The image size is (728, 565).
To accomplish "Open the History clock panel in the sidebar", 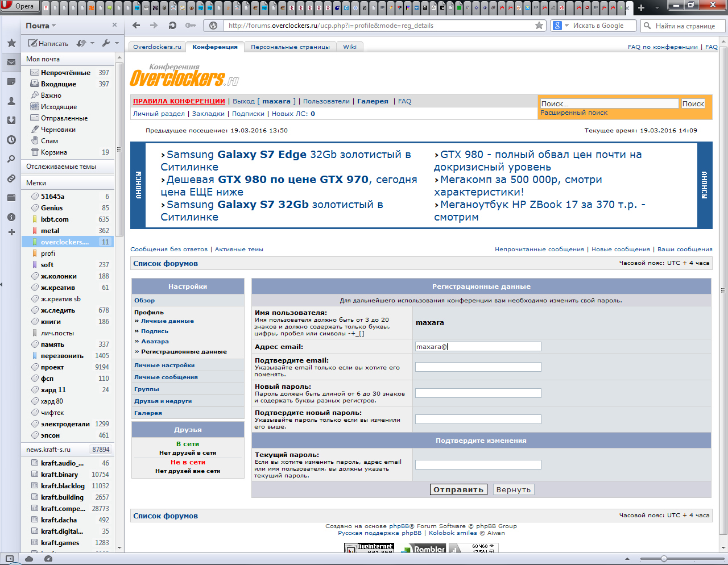I will [x=11, y=140].
